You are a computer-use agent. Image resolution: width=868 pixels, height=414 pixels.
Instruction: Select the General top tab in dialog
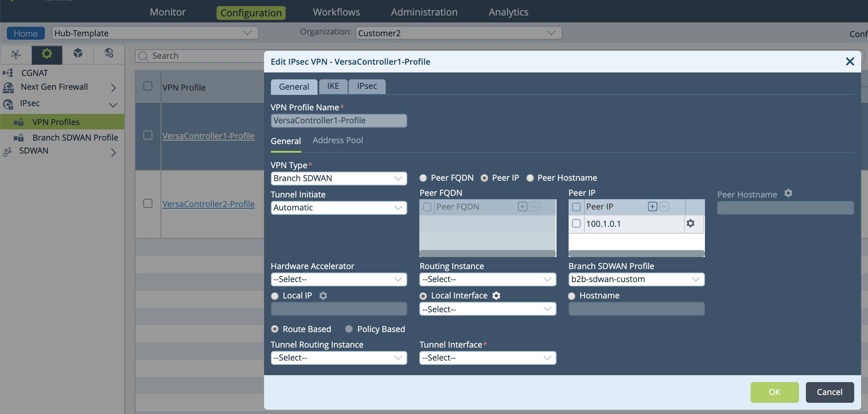294,87
